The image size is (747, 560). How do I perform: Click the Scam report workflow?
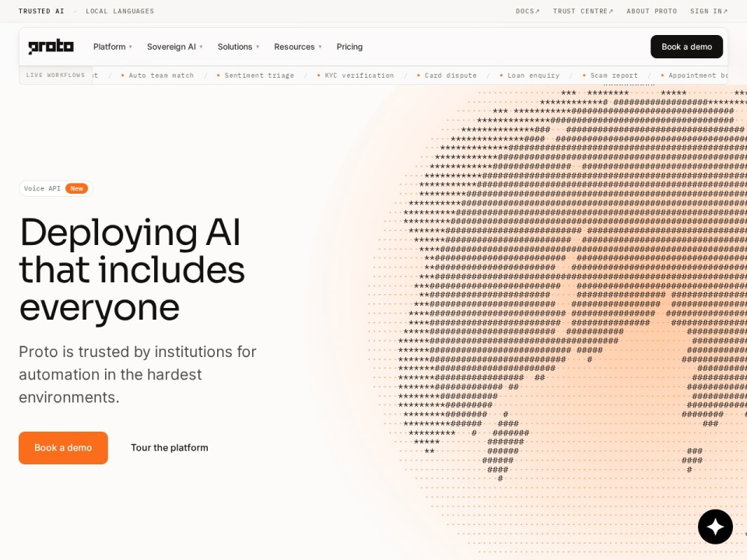point(610,75)
